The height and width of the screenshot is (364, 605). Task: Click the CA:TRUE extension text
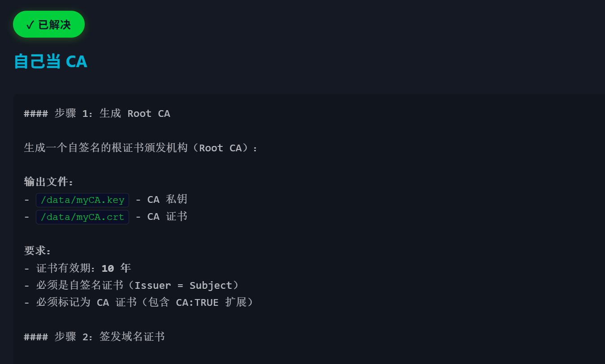tap(197, 303)
